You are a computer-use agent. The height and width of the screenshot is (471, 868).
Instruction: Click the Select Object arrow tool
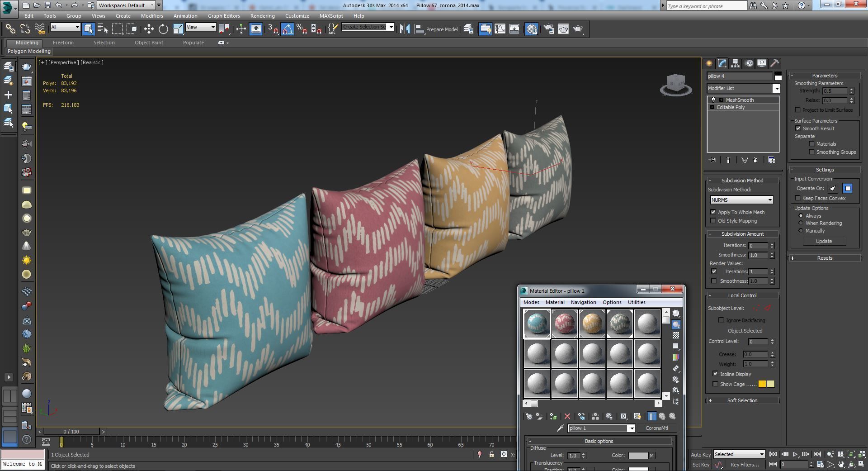click(88, 29)
